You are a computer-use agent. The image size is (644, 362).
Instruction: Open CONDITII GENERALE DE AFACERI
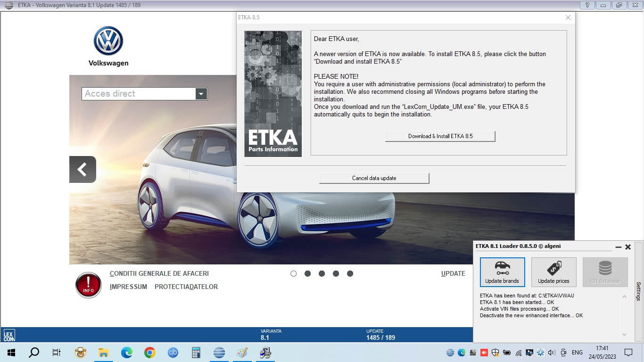159,273
